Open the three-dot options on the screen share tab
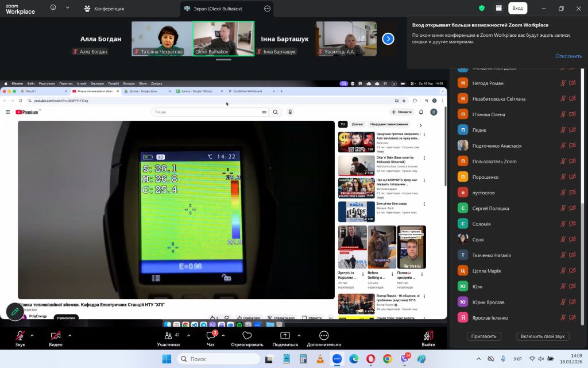 click(267, 9)
